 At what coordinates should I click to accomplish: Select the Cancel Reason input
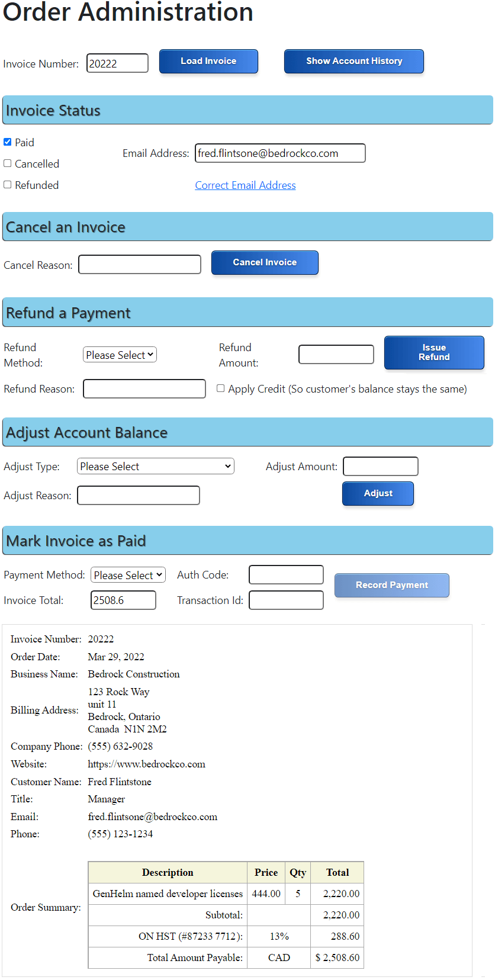coord(140,265)
